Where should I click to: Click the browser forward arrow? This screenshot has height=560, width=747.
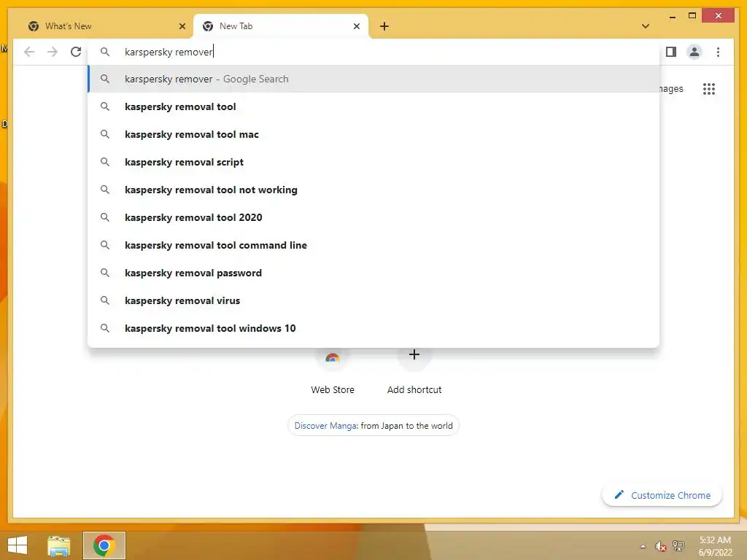point(53,52)
